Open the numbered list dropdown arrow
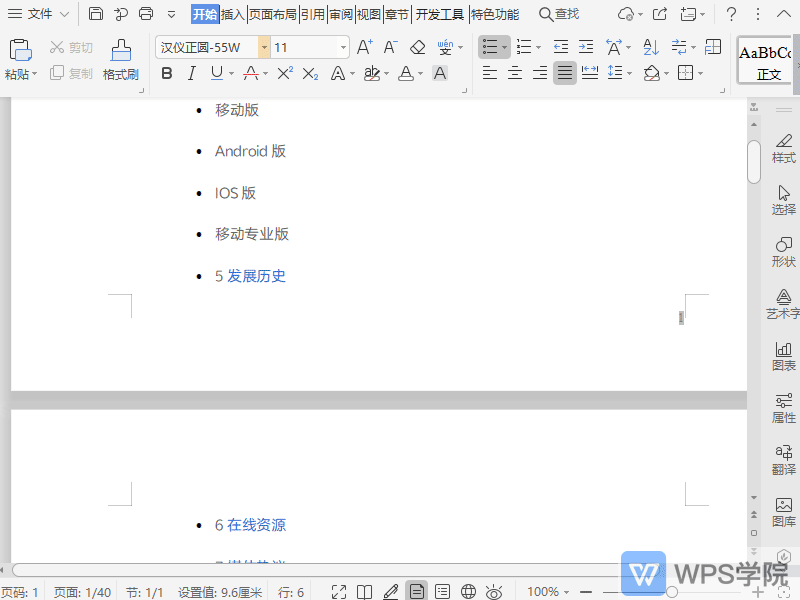The width and height of the screenshot is (800, 600). [537, 47]
